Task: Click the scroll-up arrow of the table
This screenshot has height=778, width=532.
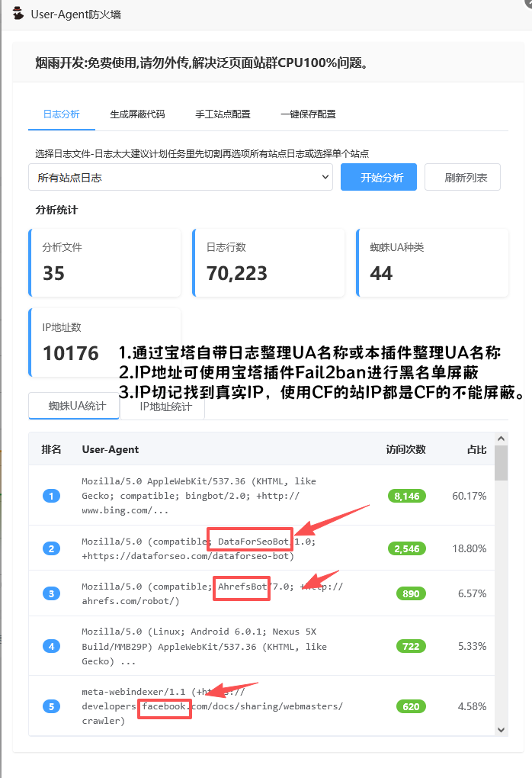Action: (501, 439)
